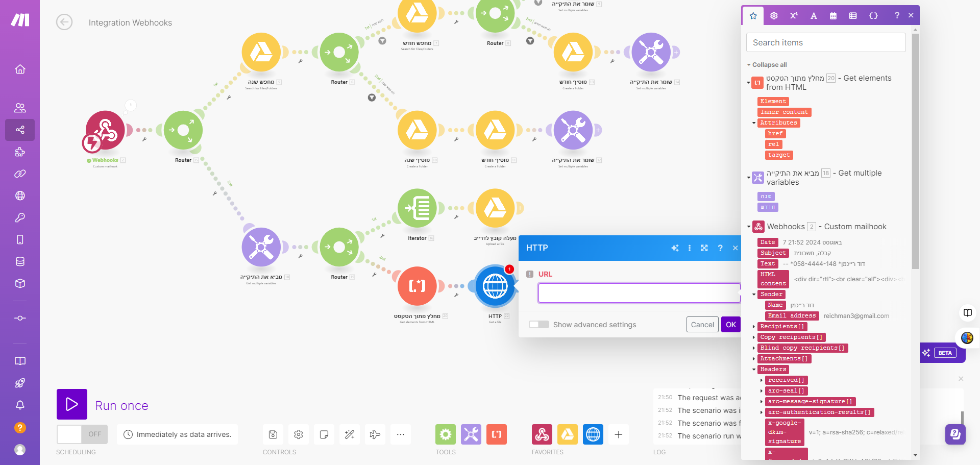
Task: Click into the URL input field
Action: 639,293
